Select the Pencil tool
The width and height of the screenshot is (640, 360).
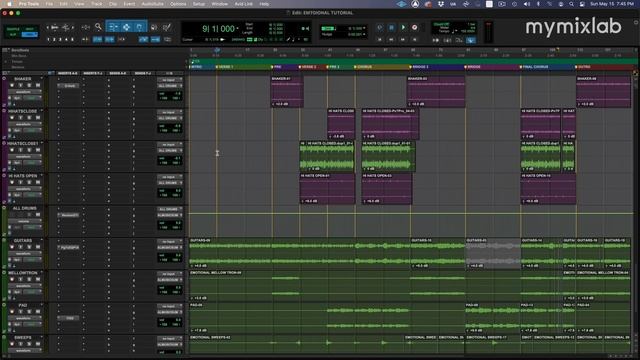click(x=167, y=27)
